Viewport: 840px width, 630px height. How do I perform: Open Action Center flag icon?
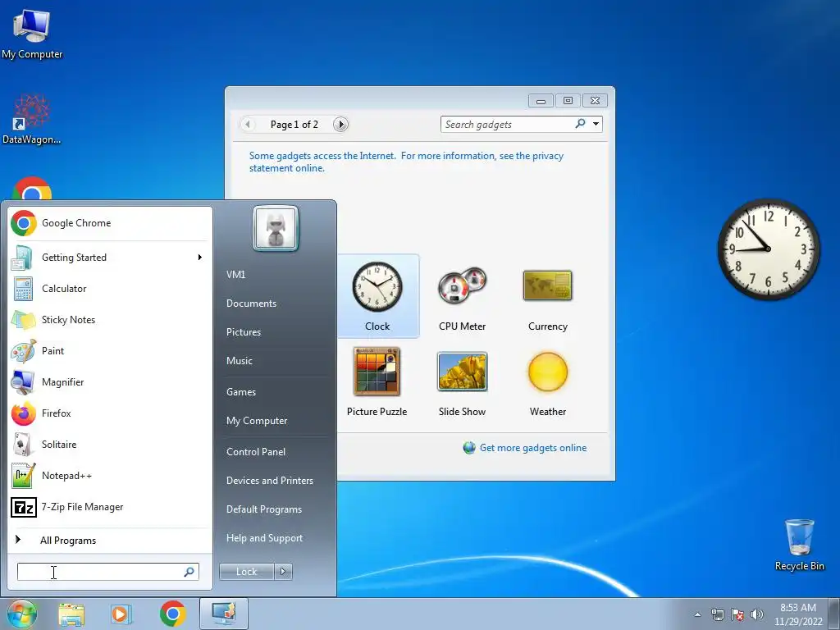coord(737,614)
